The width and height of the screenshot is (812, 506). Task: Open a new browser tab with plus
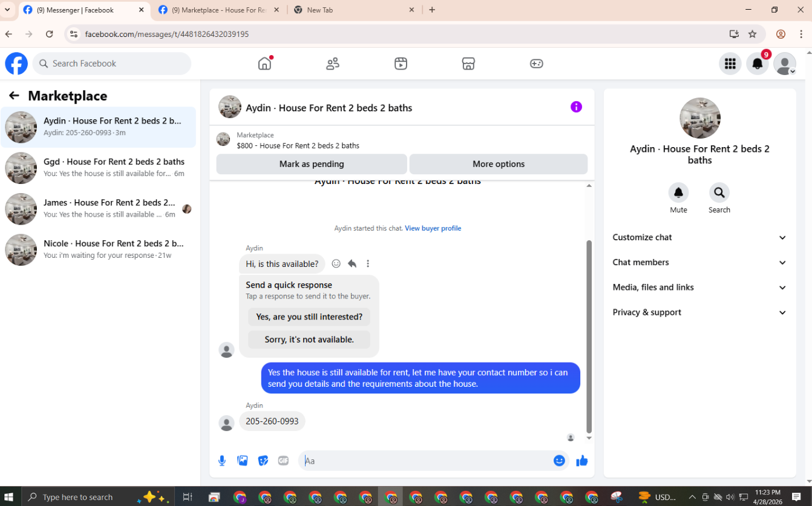click(x=432, y=10)
